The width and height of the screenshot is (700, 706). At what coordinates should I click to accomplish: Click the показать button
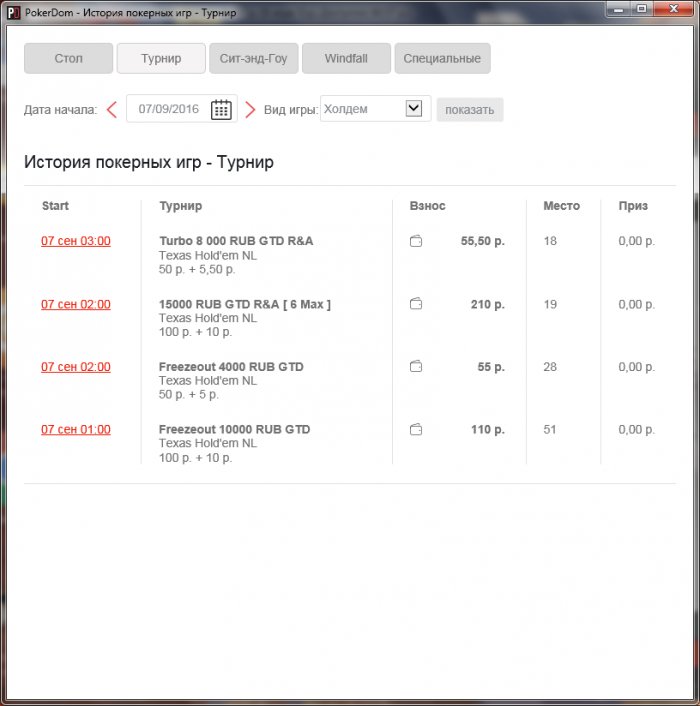point(470,109)
